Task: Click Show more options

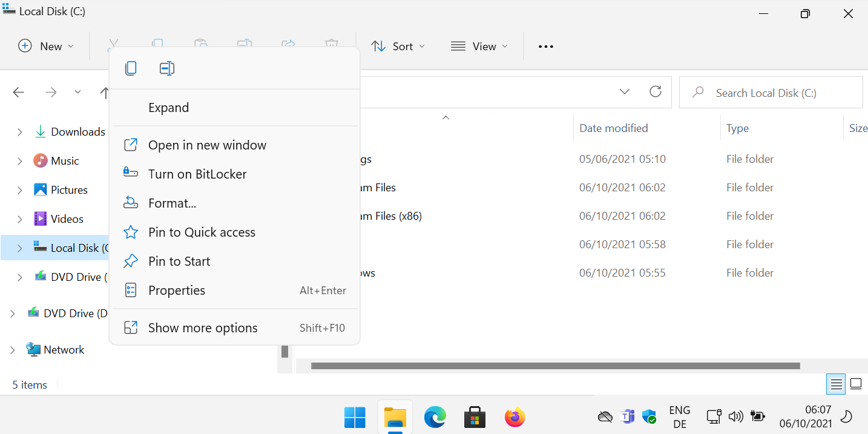Action: click(x=202, y=327)
